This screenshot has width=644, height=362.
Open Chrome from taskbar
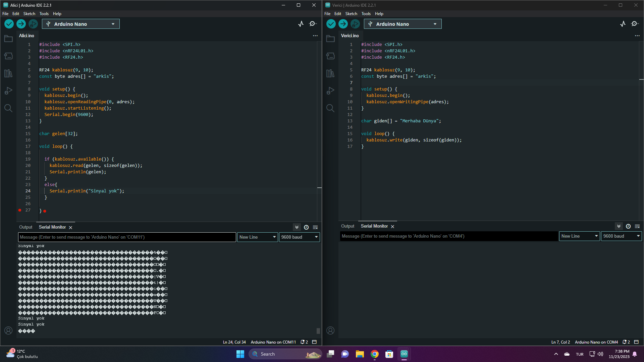coord(374,354)
